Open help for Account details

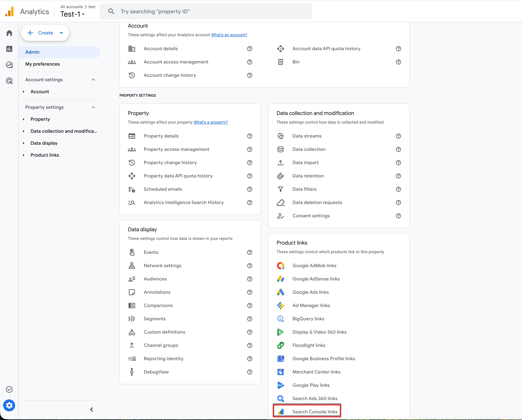point(250,49)
